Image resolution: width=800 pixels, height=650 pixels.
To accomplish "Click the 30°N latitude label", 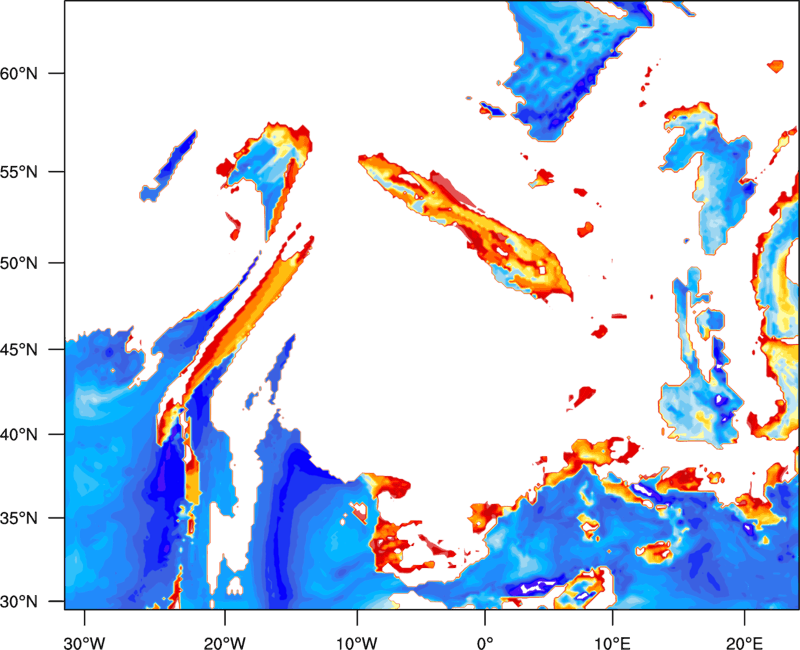I will (19, 602).
